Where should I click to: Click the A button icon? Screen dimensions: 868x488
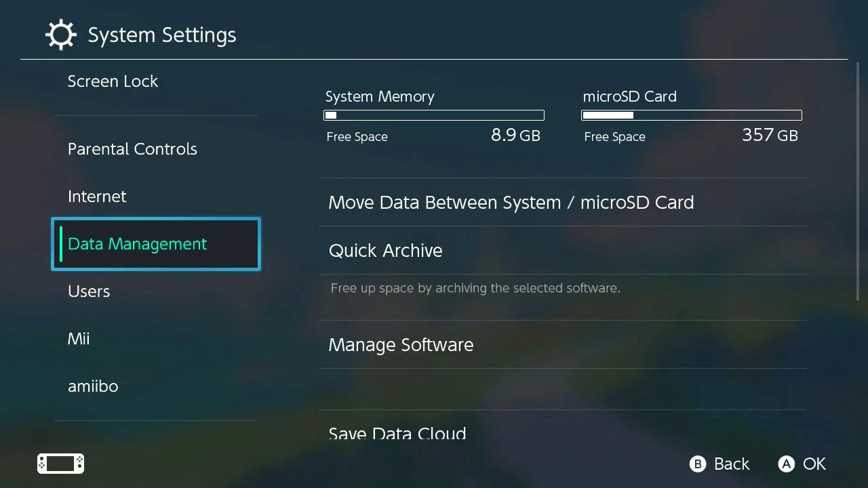pos(786,464)
